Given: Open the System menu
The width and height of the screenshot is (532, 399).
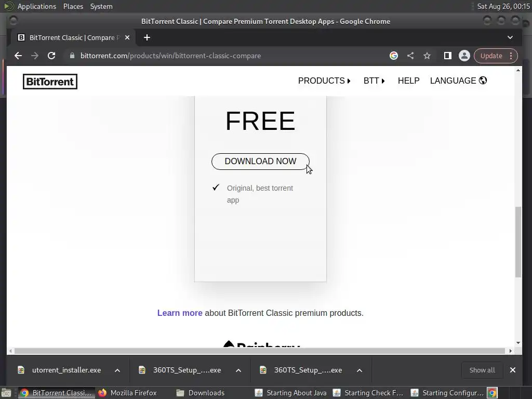Looking at the screenshot, I should 101,6.
